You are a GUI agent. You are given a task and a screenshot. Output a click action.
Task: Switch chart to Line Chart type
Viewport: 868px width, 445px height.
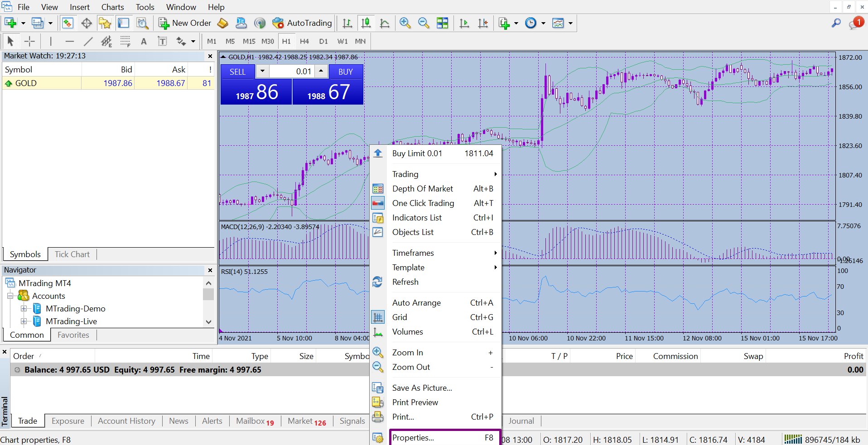tap(385, 23)
